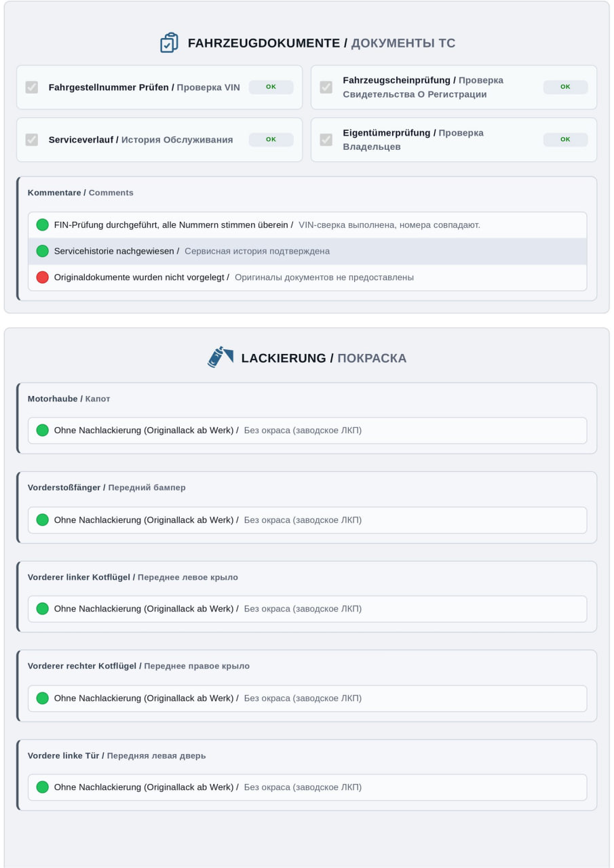Click the green dot under Vordere linke Tür

42,787
